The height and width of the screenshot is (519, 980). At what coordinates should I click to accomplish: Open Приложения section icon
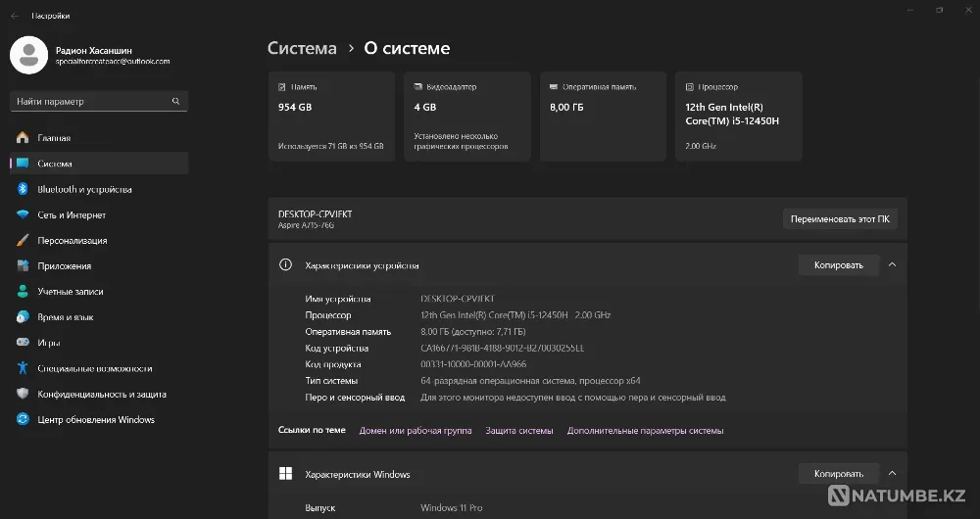point(23,265)
